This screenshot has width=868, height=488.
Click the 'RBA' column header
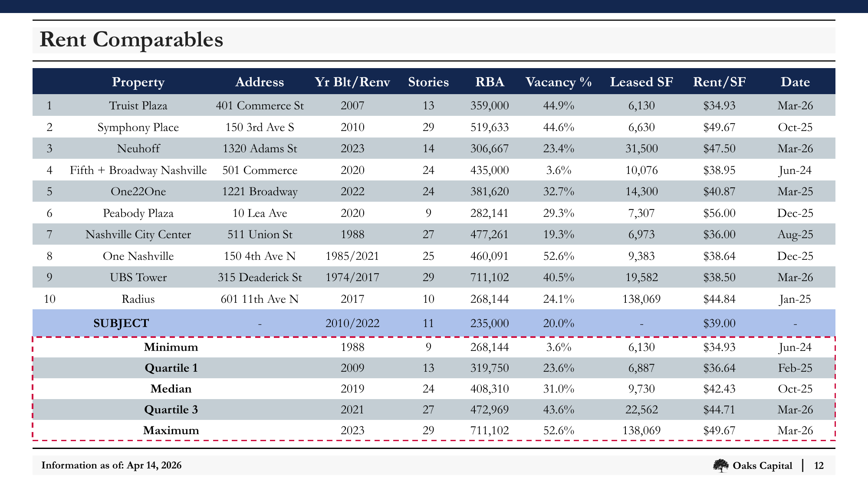pyautogui.click(x=490, y=82)
